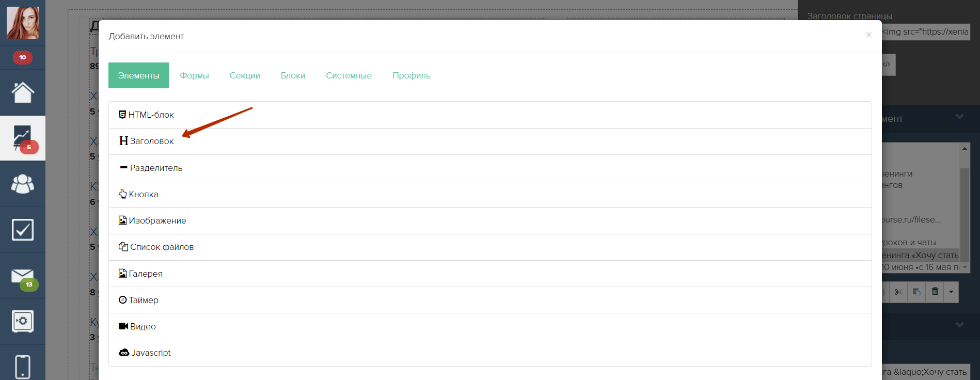This screenshot has width=980, height=380.
Task: Collapse the element panel chevron on the right
Action: point(959,117)
